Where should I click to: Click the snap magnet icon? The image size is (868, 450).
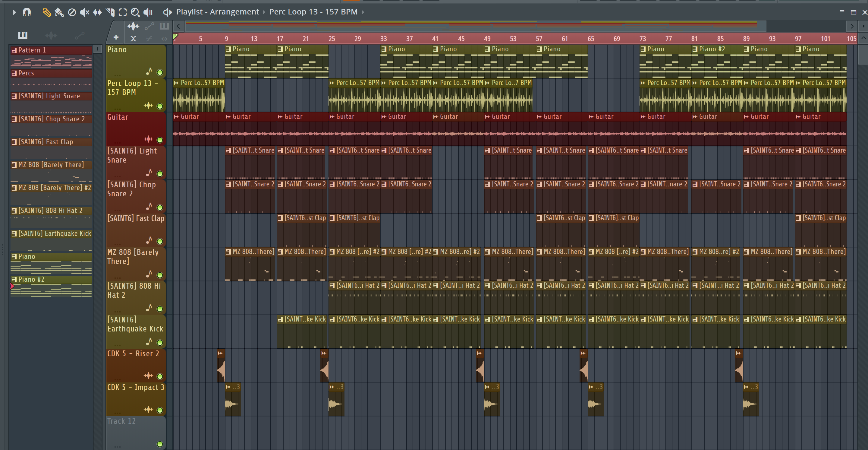click(x=27, y=12)
